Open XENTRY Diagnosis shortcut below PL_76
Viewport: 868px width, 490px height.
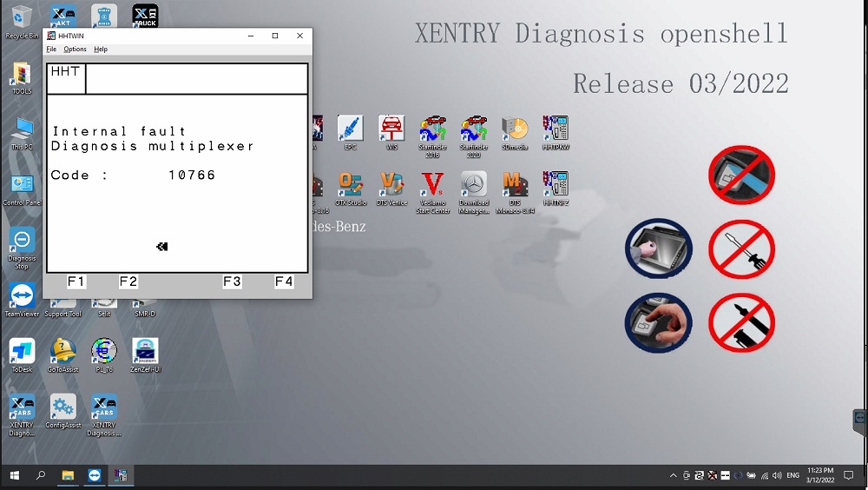click(104, 415)
